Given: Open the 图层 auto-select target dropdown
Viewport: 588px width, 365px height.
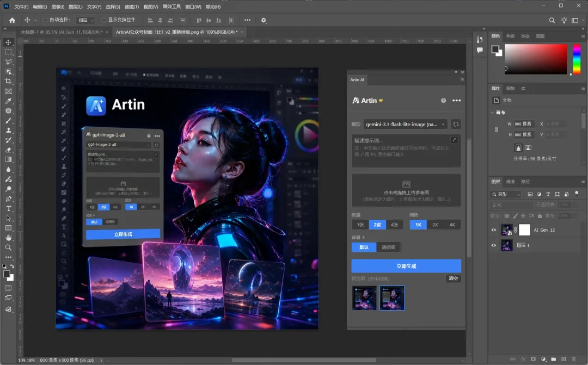Looking at the screenshot, I should click(85, 20).
